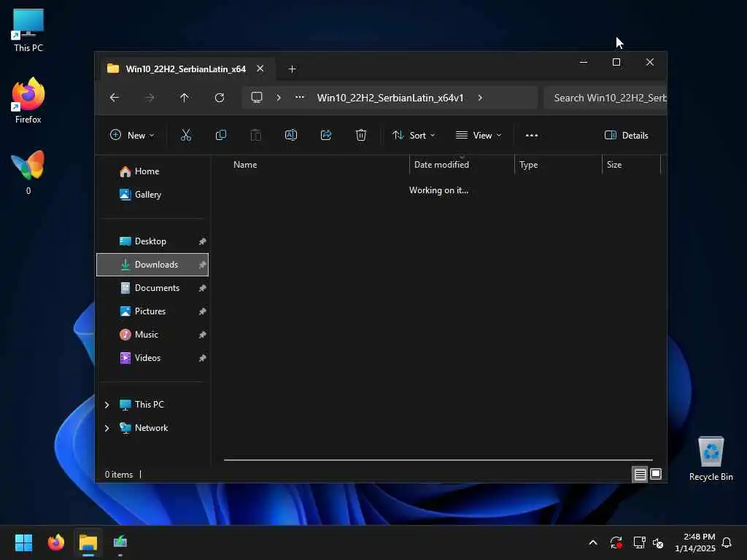Screen dimensions: 747x560
Task: Click the muted volume tray icon
Action: (658, 542)
